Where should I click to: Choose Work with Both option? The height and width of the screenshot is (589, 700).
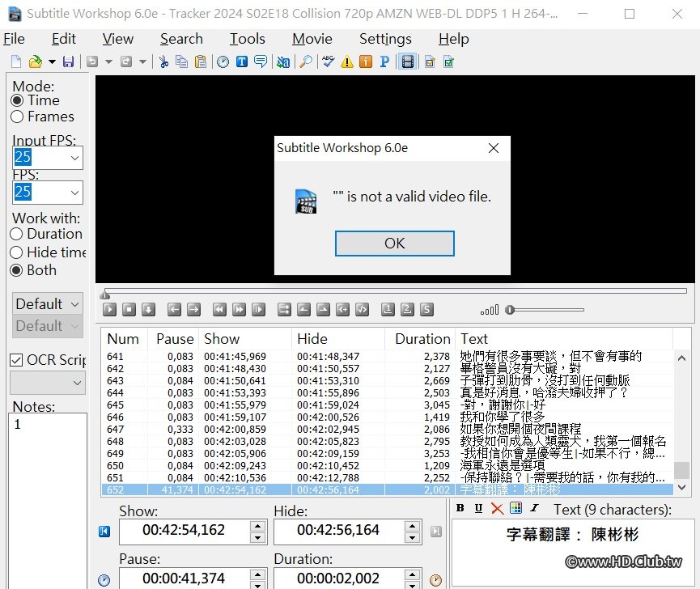click(16, 270)
